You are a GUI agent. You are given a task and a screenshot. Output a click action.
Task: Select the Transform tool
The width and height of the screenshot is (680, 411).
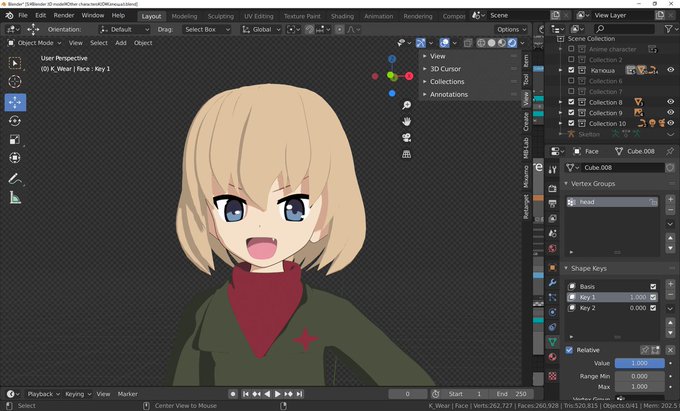[15, 158]
